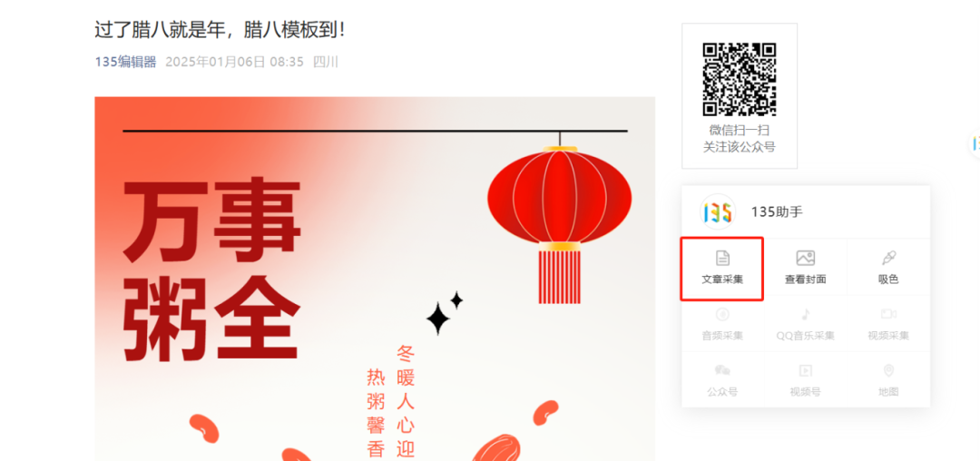Image resolution: width=980 pixels, height=461 pixels.
Task: Click the WeChat QR code image
Action: tap(740, 79)
